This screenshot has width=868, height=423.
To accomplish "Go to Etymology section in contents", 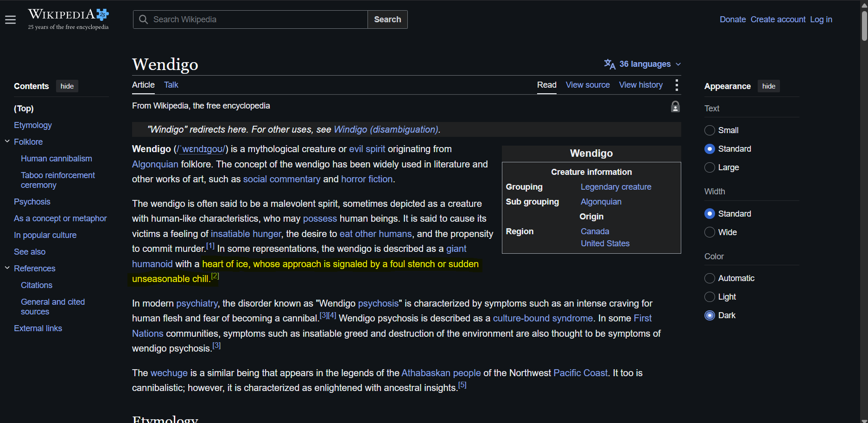I will (x=33, y=125).
